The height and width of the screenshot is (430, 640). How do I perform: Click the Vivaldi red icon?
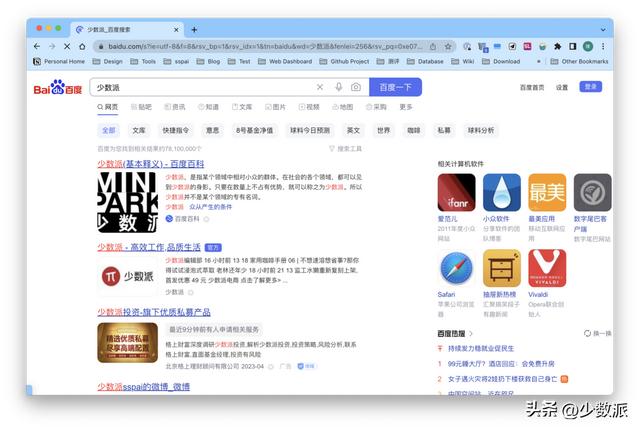(547, 268)
